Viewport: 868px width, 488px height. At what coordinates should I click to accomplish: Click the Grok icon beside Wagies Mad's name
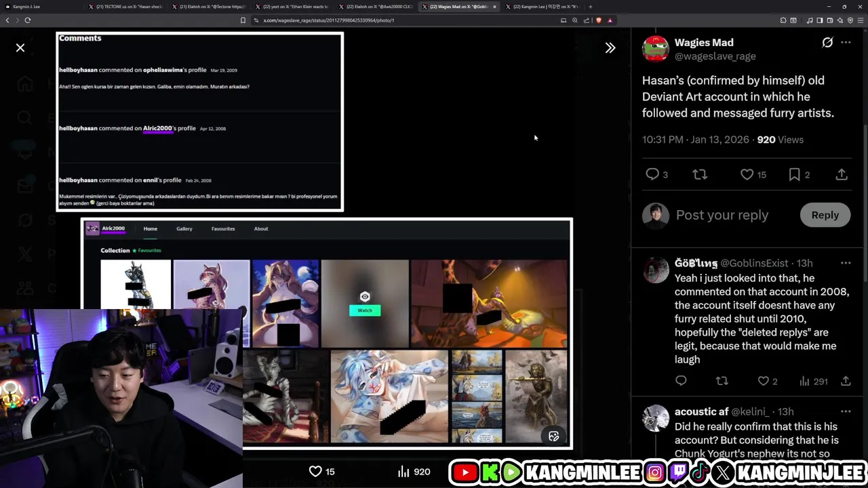[x=827, y=43]
